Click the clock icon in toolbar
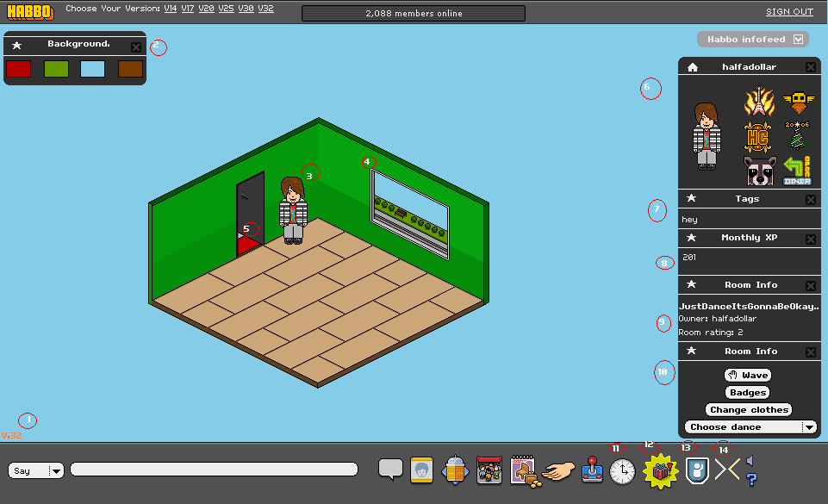 point(623,471)
